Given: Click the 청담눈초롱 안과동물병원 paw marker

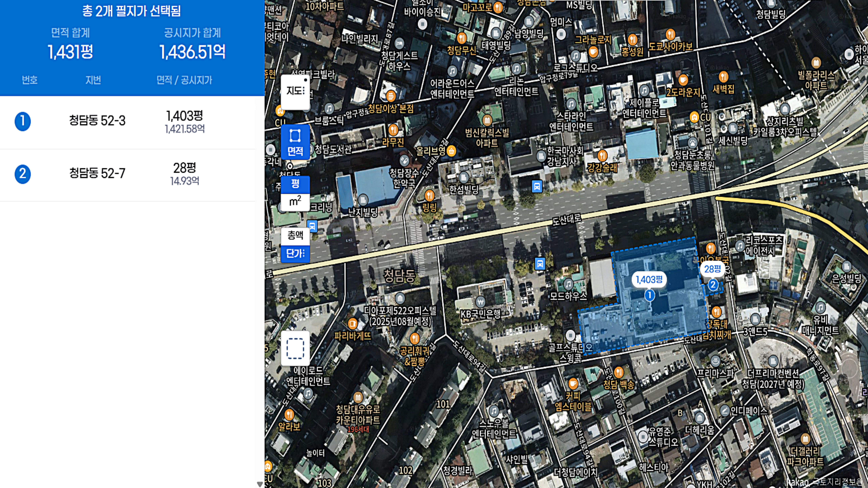Looking at the screenshot, I should [692, 143].
